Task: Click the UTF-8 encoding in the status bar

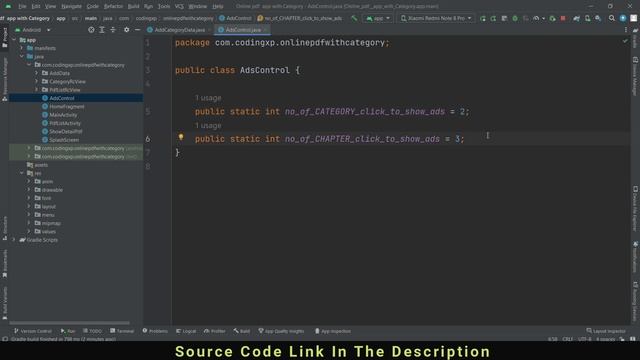Action: click(584, 339)
